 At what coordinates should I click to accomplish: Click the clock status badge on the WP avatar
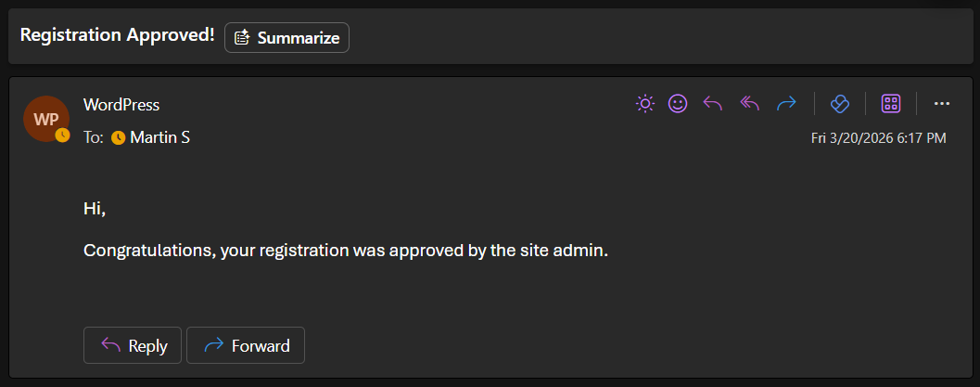pyautogui.click(x=62, y=135)
